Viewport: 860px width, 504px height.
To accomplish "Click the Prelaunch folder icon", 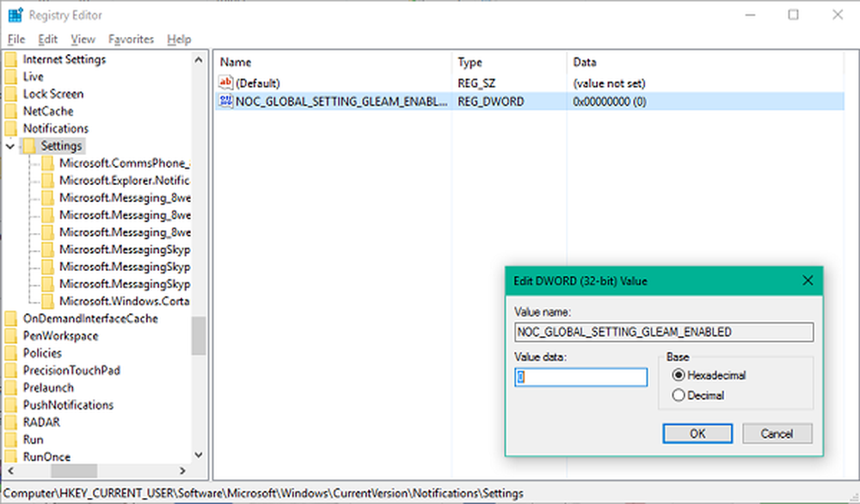I will pyautogui.click(x=11, y=388).
